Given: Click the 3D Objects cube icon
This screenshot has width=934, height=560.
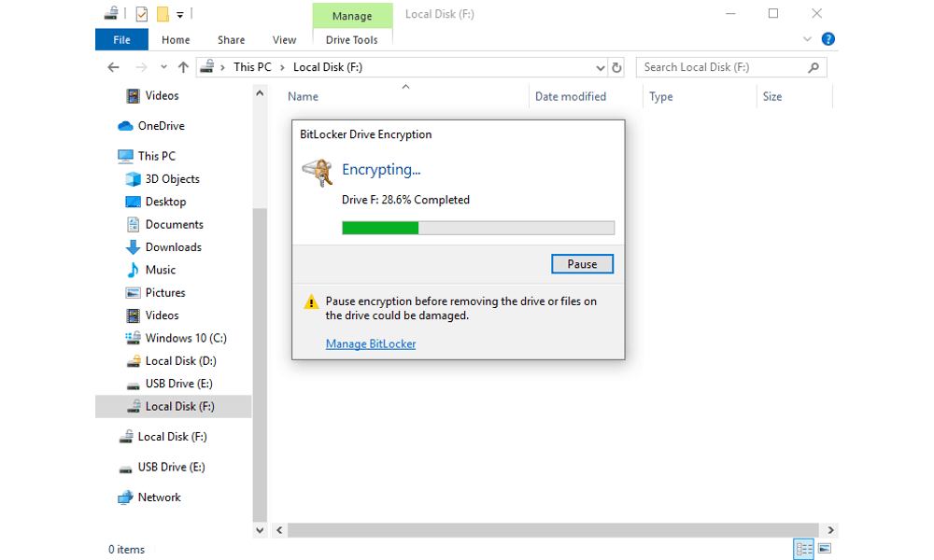Looking at the screenshot, I should [x=133, y=179].
